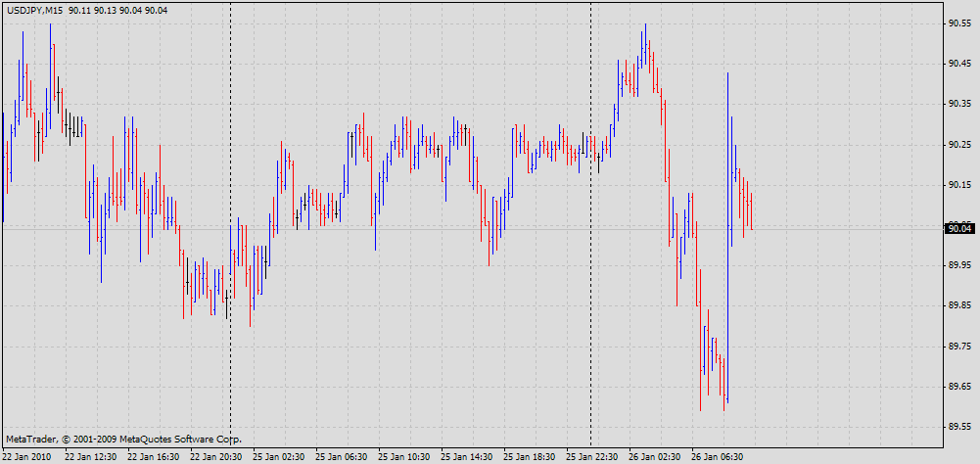980x464 pixels.
Task: Select the '22 Jan 16:30' time label
Action: [x=153, y=456]
